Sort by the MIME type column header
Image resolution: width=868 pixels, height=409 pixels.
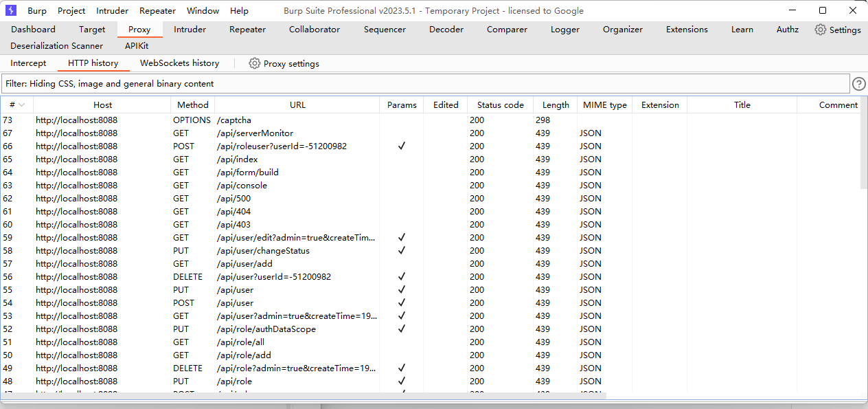click(x=605, y=105)
